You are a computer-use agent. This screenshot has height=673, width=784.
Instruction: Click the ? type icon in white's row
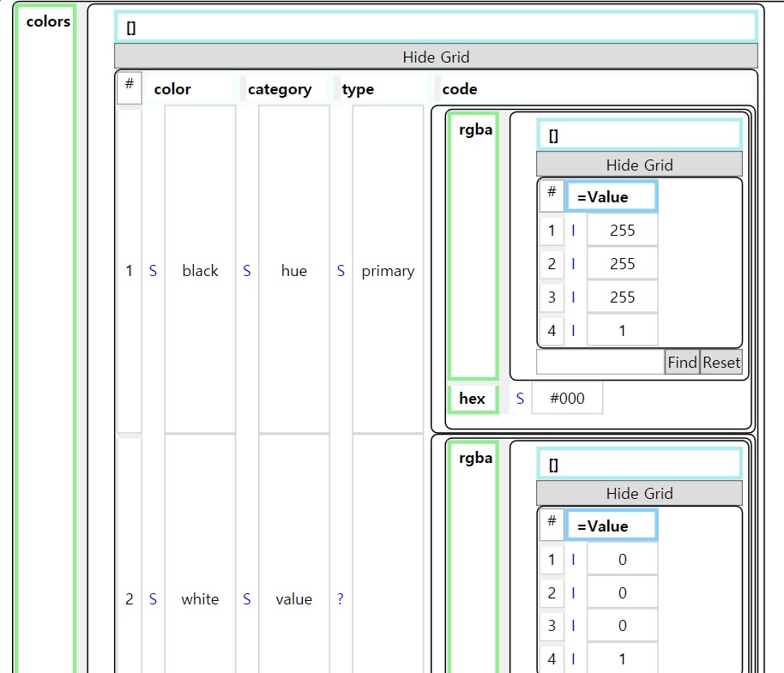(x=341, y=598)
